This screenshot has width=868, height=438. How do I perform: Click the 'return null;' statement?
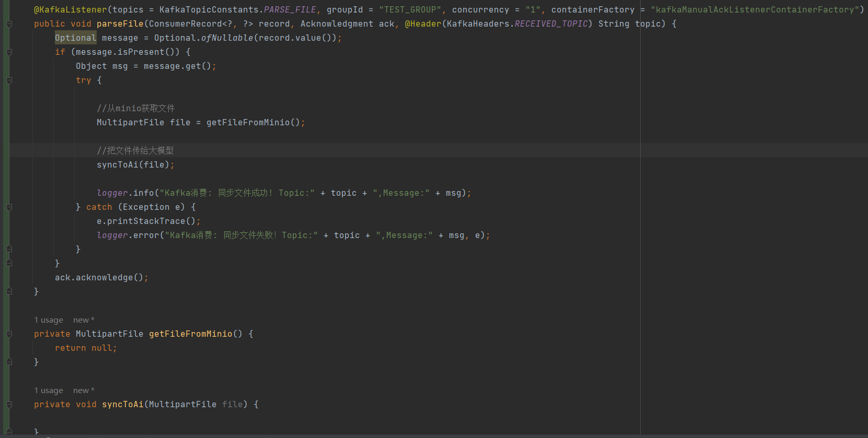click(86, 348)
